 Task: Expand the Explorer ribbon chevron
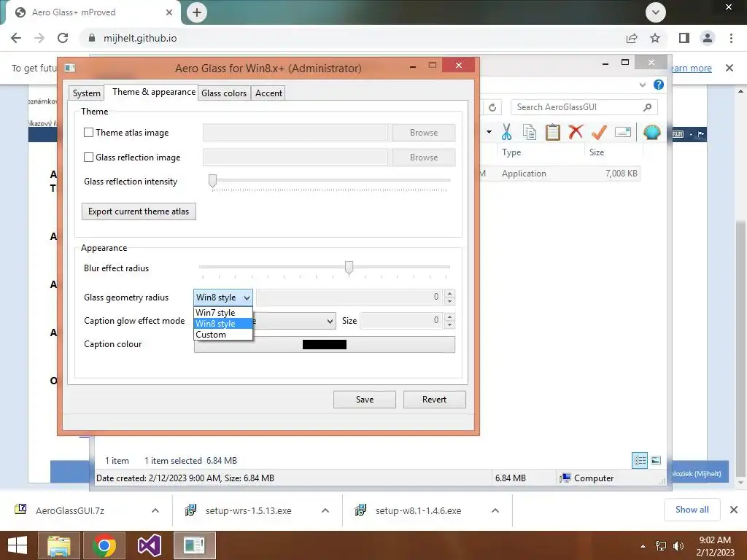(642, 85)
